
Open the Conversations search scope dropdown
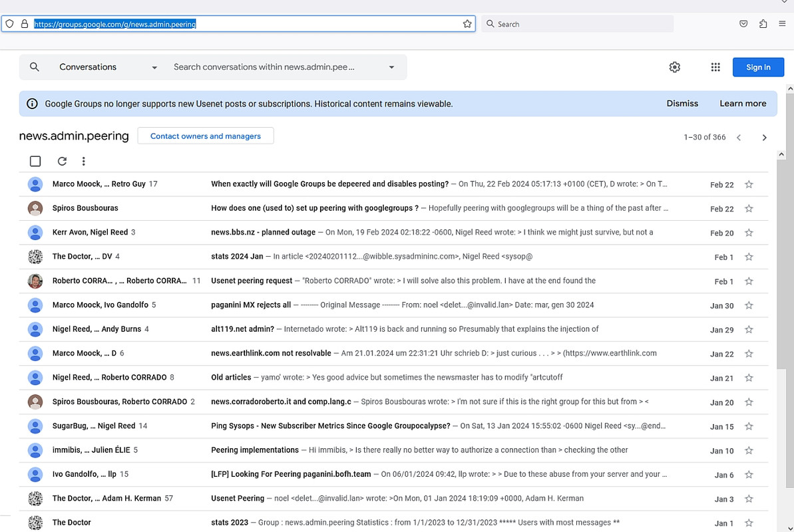tap(107, 66)
